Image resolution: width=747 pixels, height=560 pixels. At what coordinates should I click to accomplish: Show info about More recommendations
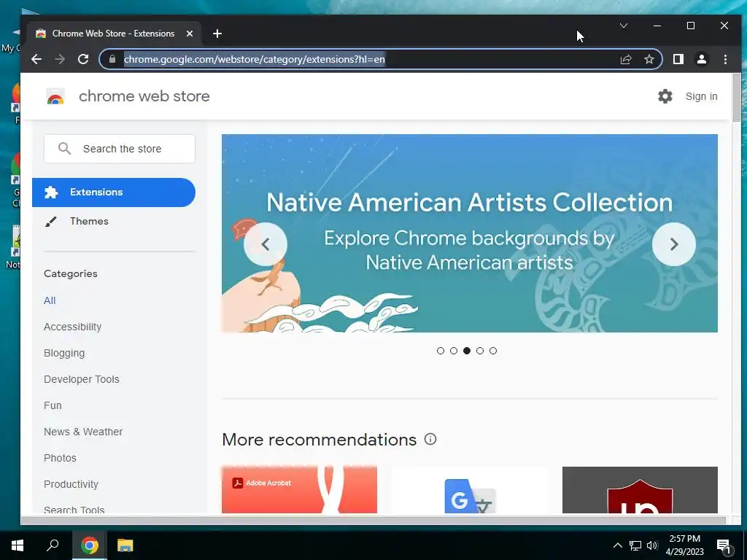click(430, 439)
